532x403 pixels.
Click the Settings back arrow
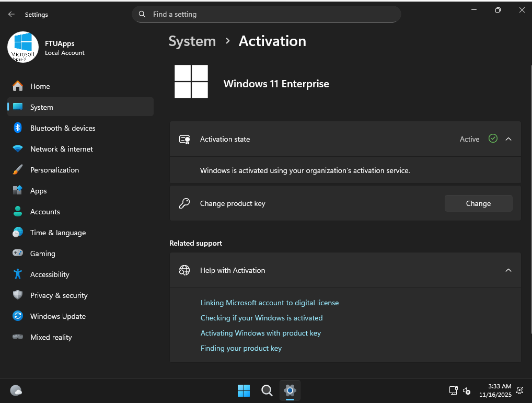point(11,15)
